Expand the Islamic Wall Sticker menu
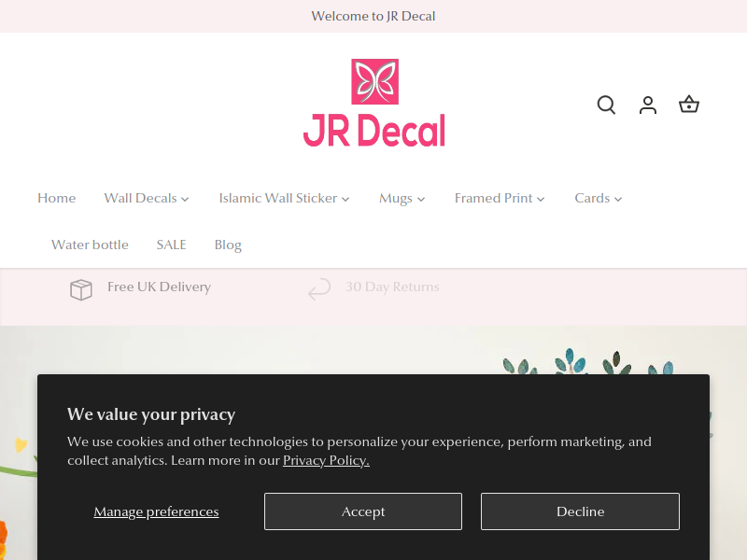 point(284,198)
